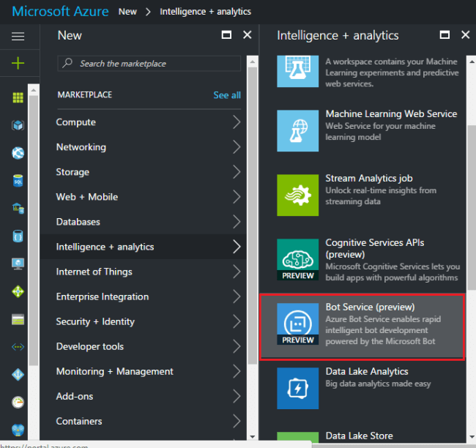
Task: Select the Containers category
Action: pyautogui.click(x=144, y=421)
